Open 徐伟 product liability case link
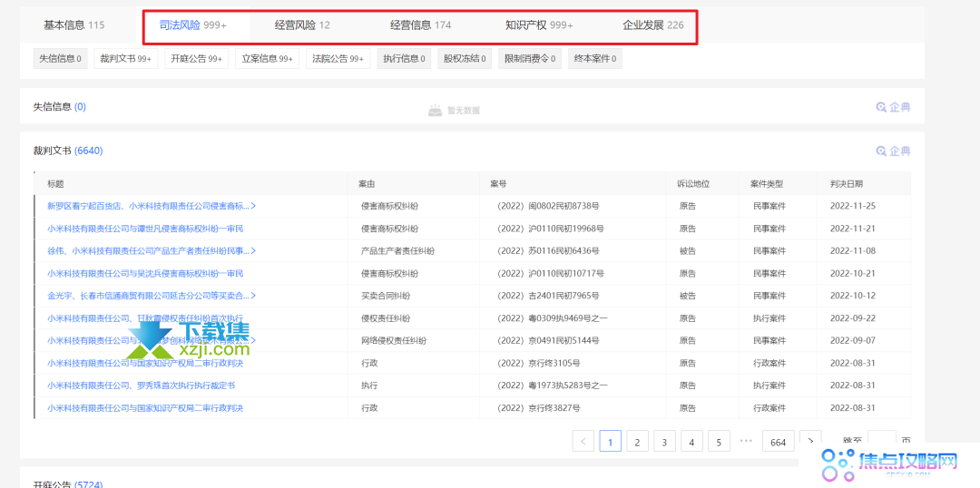 pos(152,250)
